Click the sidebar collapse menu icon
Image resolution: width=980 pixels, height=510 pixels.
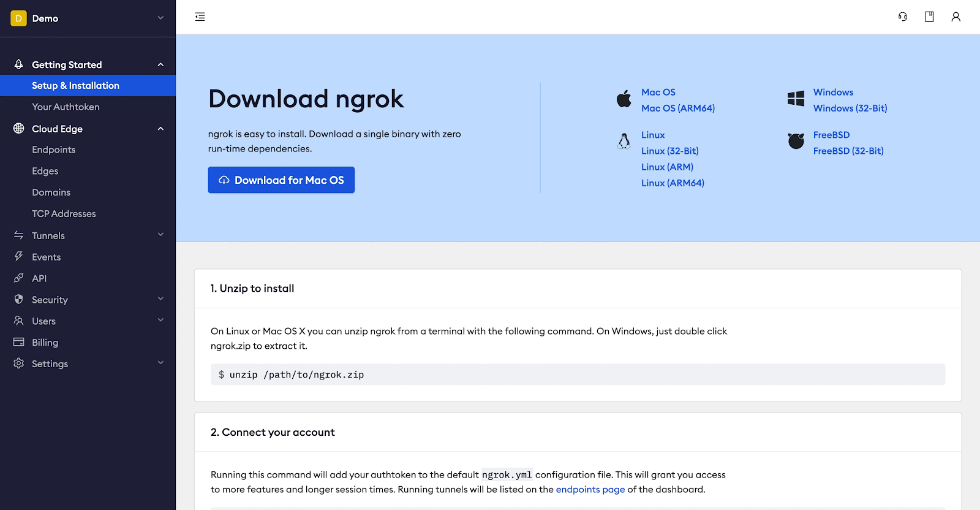200,17
